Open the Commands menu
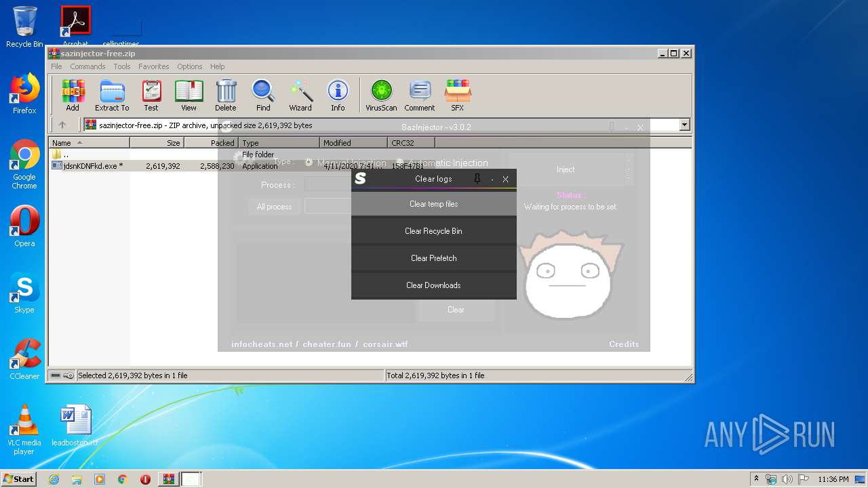Viewport: 868px width, 488px height. click(x=87, y=66)
